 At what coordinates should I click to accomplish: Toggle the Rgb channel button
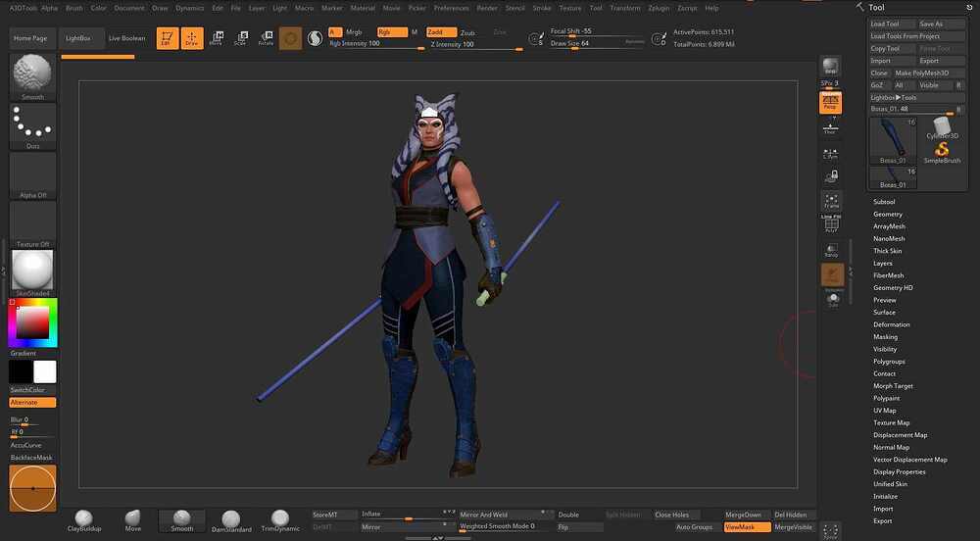[x=392, y=32]
